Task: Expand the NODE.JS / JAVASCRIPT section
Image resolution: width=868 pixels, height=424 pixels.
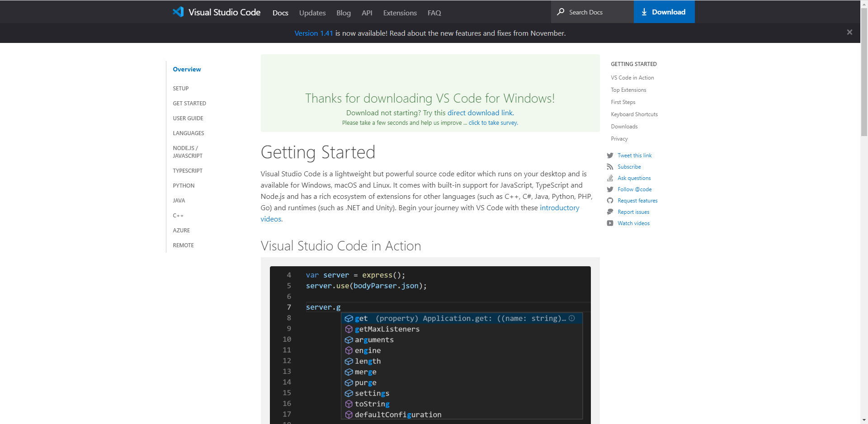Action: click(x=188, y=152)
